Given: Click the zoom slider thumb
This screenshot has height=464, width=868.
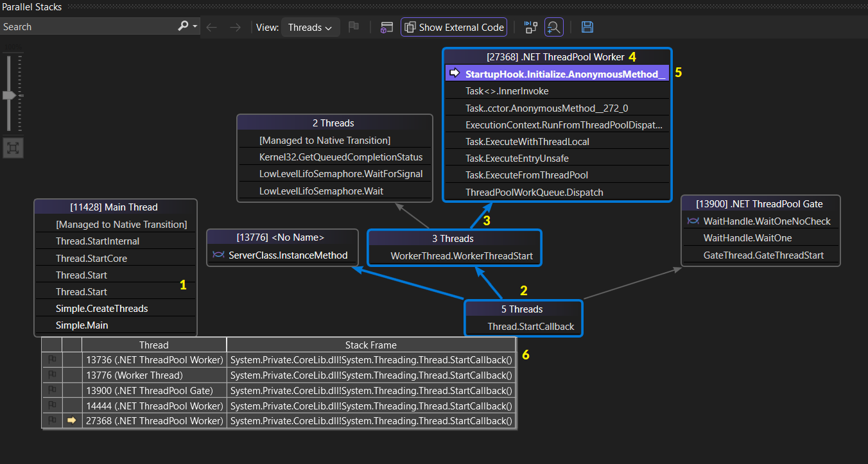Looking at the screenshot, I should pyautogui.click(x=9, y=95).
